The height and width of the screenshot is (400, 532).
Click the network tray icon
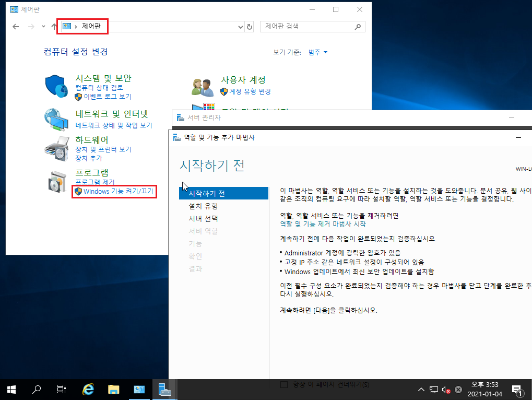[434, 390]
